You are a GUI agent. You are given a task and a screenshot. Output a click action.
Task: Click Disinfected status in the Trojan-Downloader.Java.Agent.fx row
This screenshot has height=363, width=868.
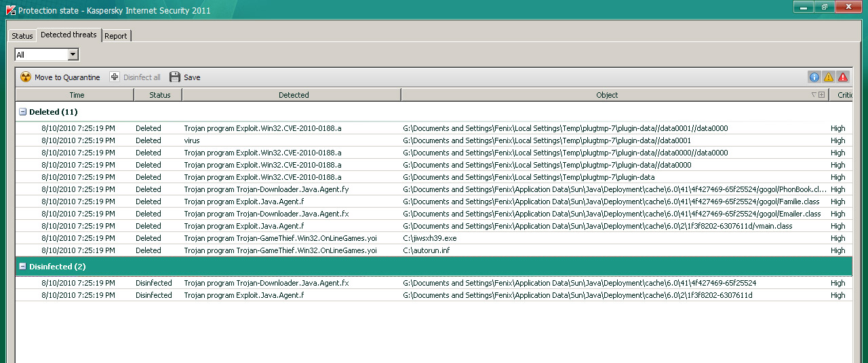[154, 283]
